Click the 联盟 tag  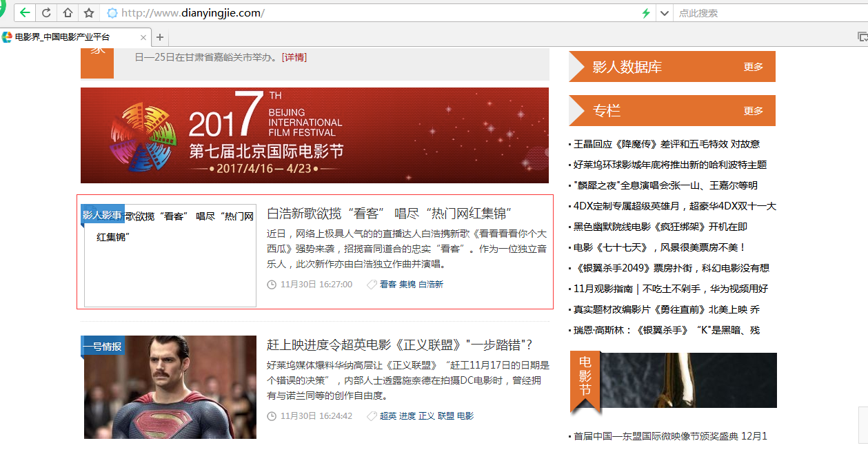[x=446, y=415]
